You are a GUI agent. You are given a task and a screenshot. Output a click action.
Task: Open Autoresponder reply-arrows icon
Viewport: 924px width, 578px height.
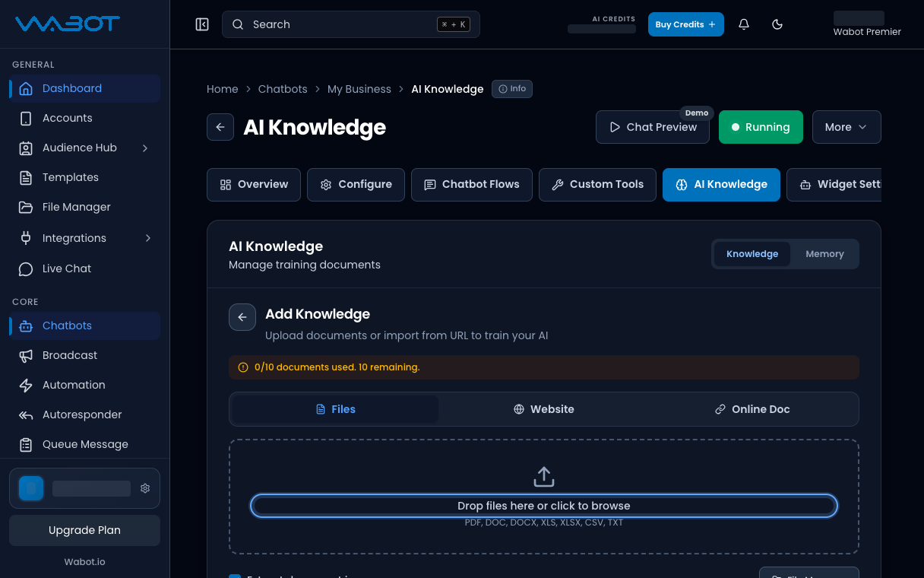click(26, 414)
